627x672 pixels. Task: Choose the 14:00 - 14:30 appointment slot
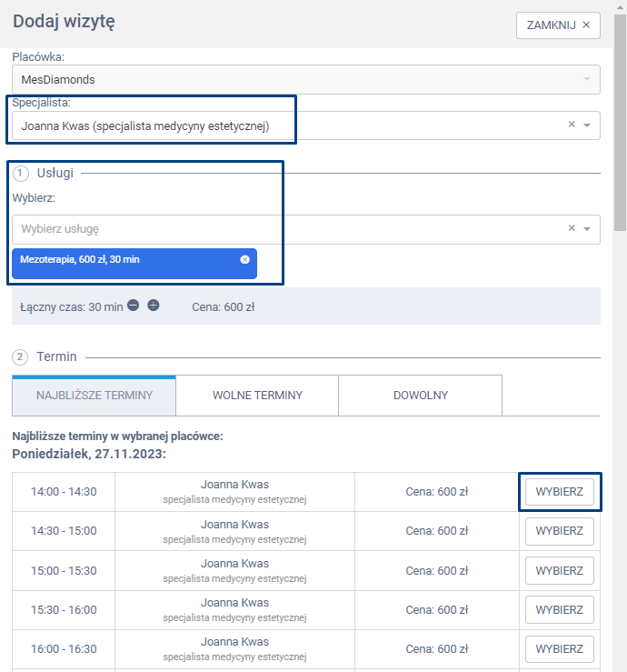coord(559,492)
